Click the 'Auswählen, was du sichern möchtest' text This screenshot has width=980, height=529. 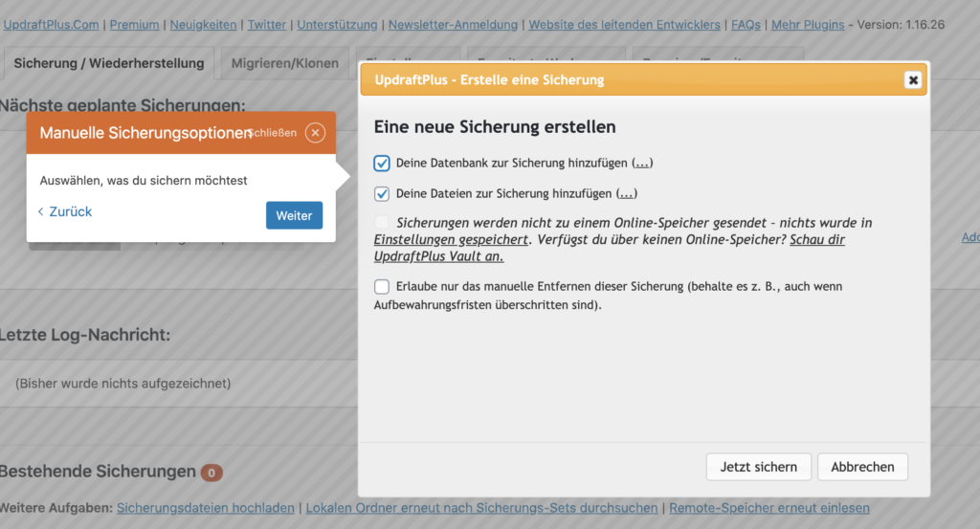(x=144, y=181)
